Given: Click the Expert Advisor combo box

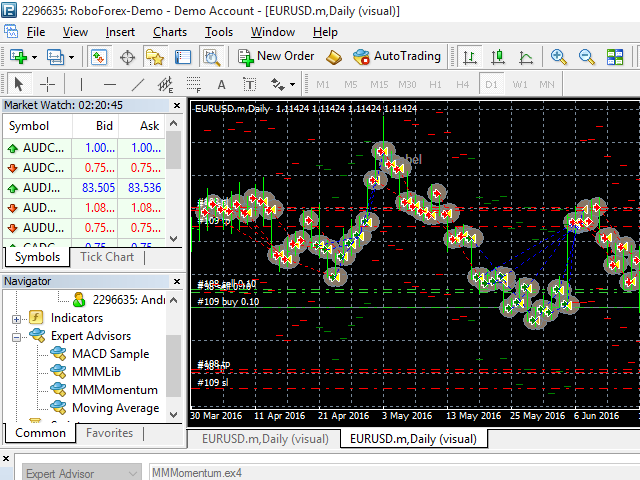Looking at the screenshot, I should point(75,472).
